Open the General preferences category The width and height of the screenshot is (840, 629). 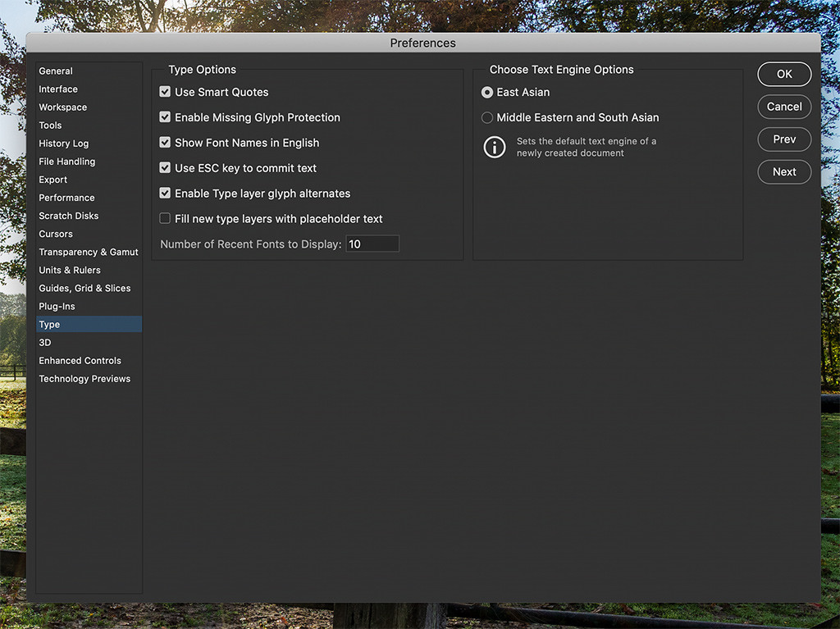[x=56, y=71]
